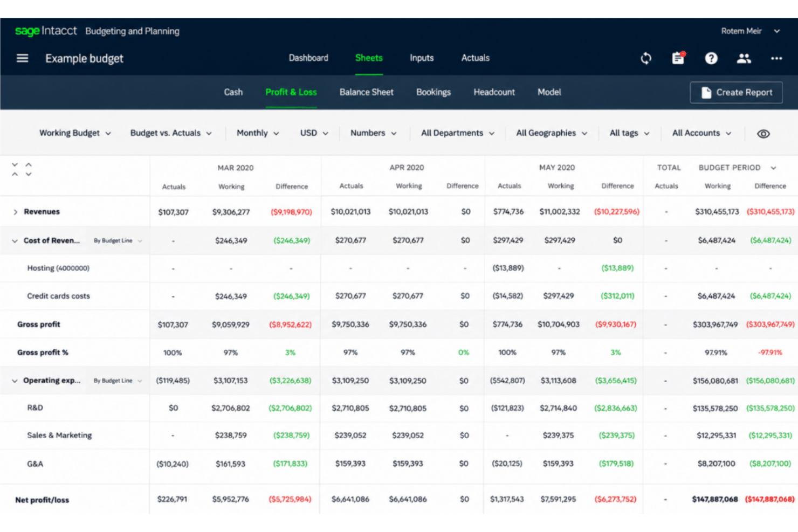Click the Create Report button

(x=737, y=93)
